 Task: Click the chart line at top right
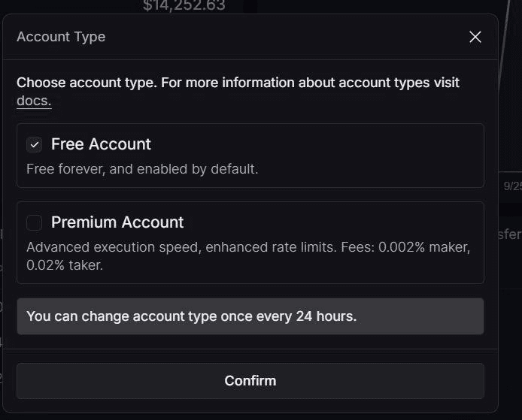click(505, 30)
